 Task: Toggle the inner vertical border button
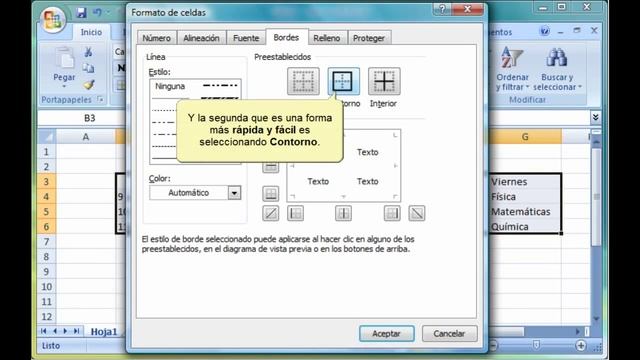343,213
